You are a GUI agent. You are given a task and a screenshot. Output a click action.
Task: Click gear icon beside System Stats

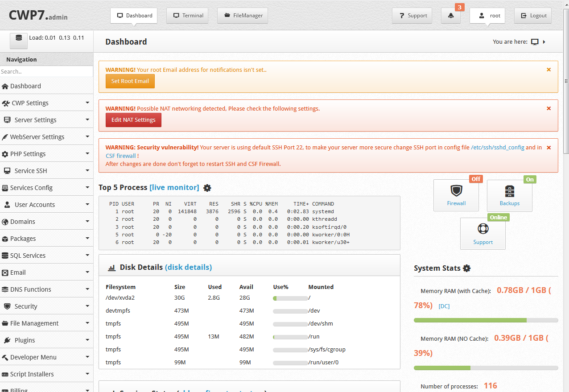tap(466, 268)
